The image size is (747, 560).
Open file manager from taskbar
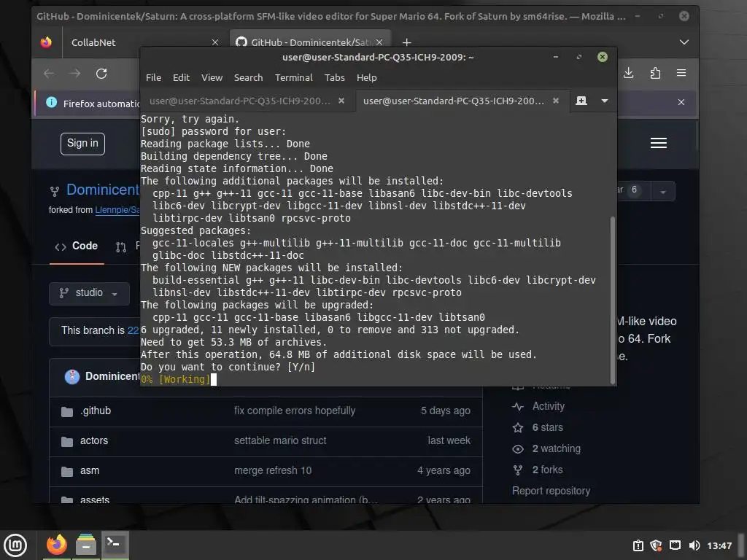86,545
